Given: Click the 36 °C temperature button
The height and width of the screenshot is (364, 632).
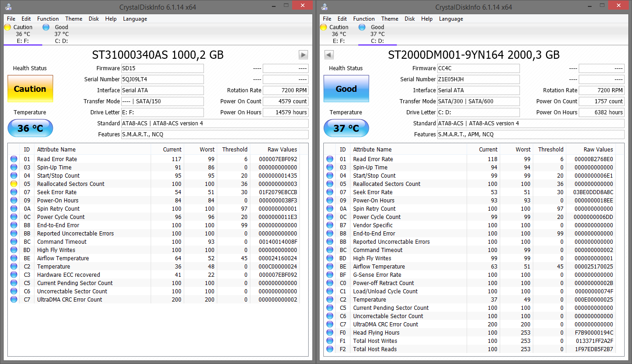Looking at the screenshot, I should 30,129.
